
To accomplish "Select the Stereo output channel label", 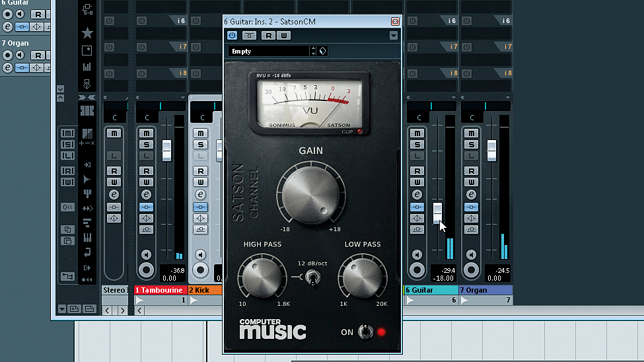I will [x=116, y=290].
